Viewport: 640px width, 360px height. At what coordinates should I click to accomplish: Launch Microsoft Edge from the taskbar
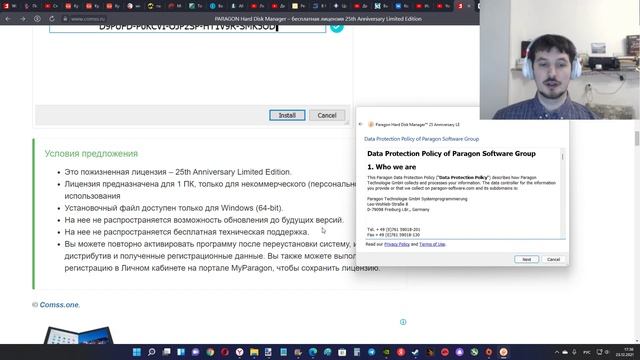click(313, 352)
